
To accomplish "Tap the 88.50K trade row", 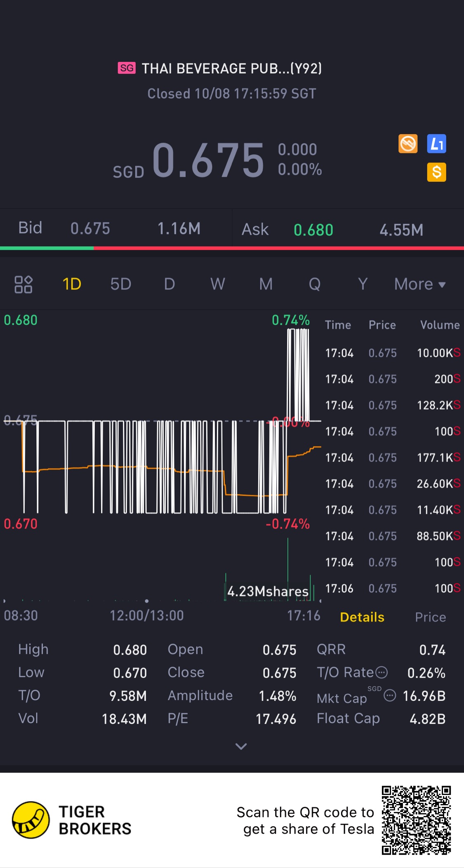I will tap(393, 536).
